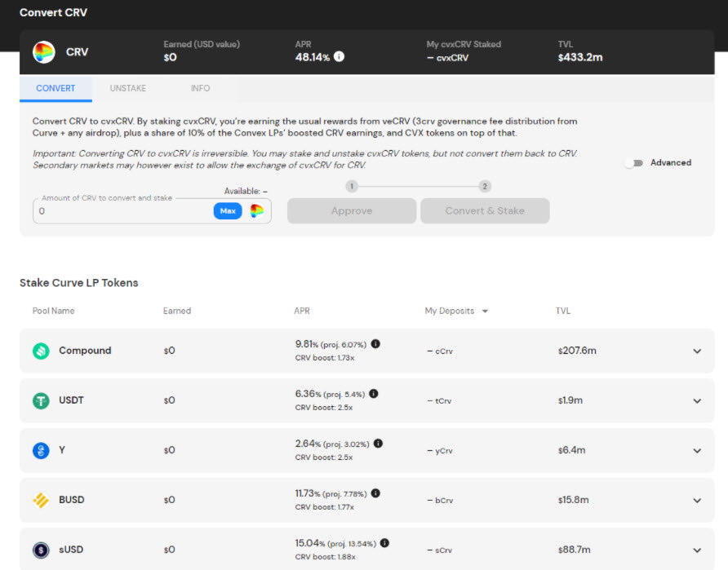Click the Max button

228,211
